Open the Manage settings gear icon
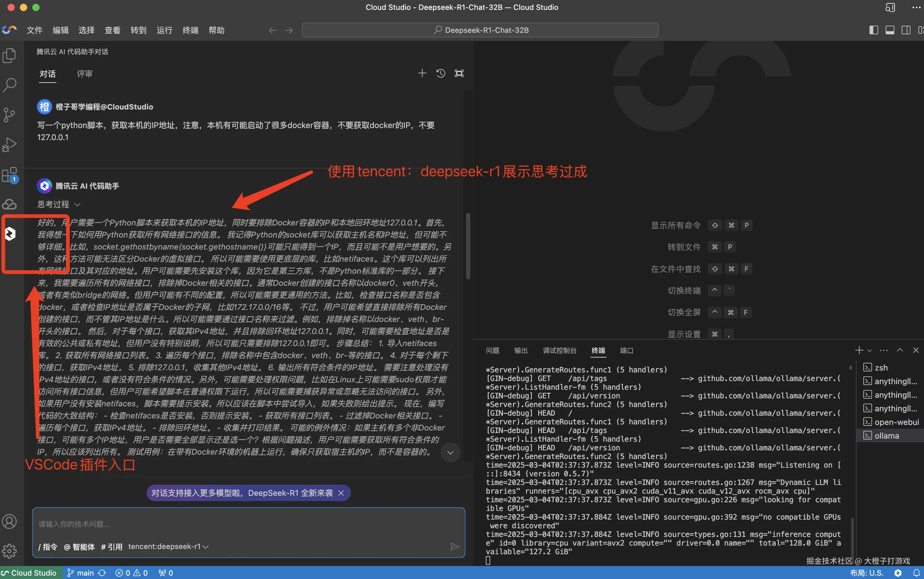 (x=9, y=551)
